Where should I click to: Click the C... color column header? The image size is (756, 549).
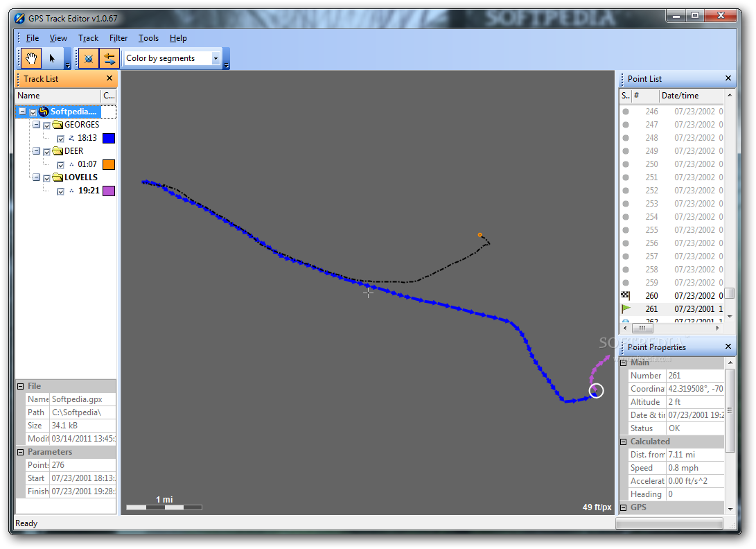coord(109,96)
